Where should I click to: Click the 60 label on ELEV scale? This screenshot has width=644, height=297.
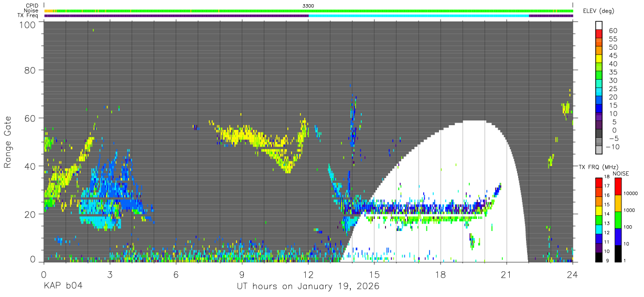tap(613, 30)
